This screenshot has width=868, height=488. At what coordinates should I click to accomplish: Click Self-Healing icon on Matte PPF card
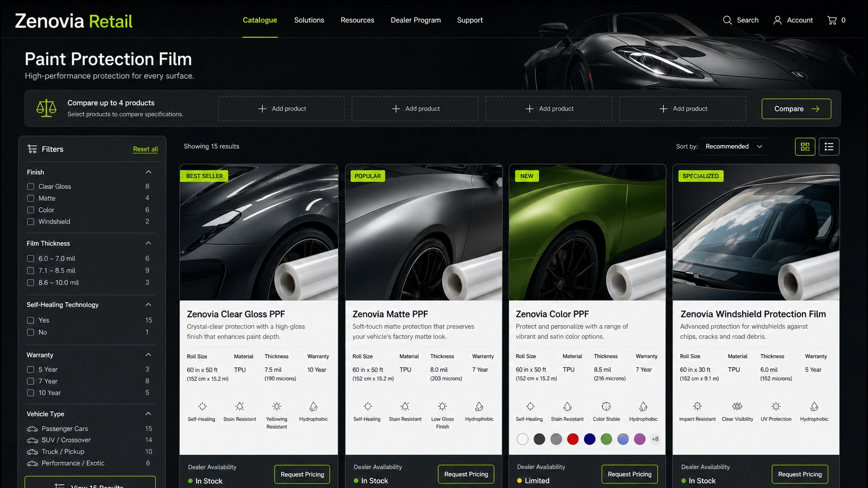pyautogui.click(x=368, y=407)
